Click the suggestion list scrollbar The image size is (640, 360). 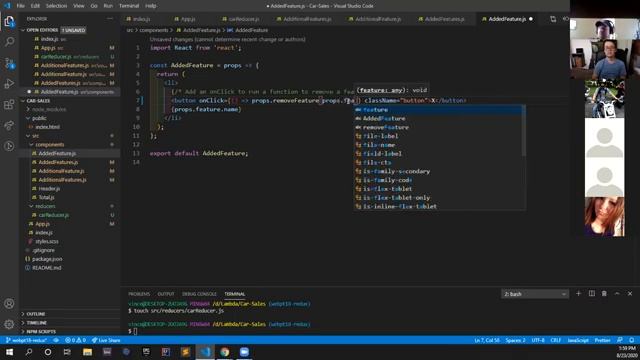click(x=524, y=131)
